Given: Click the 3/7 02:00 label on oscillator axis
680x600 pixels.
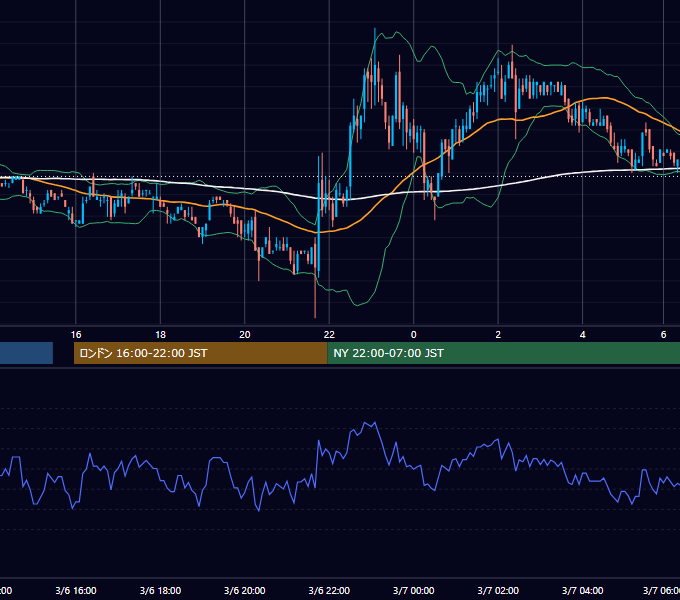Looking at the screenshot, I should coord(498,590).
